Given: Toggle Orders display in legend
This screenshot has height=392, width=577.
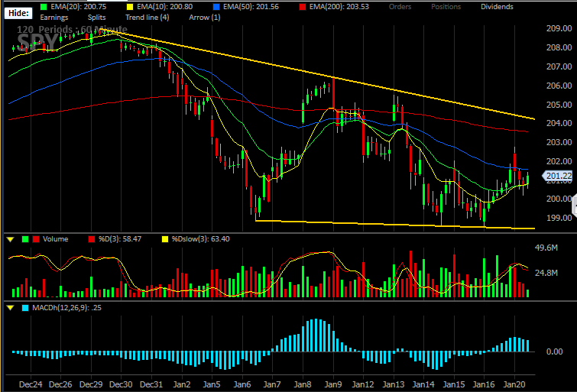Looking at the screenshot, I should click(400, 7).
